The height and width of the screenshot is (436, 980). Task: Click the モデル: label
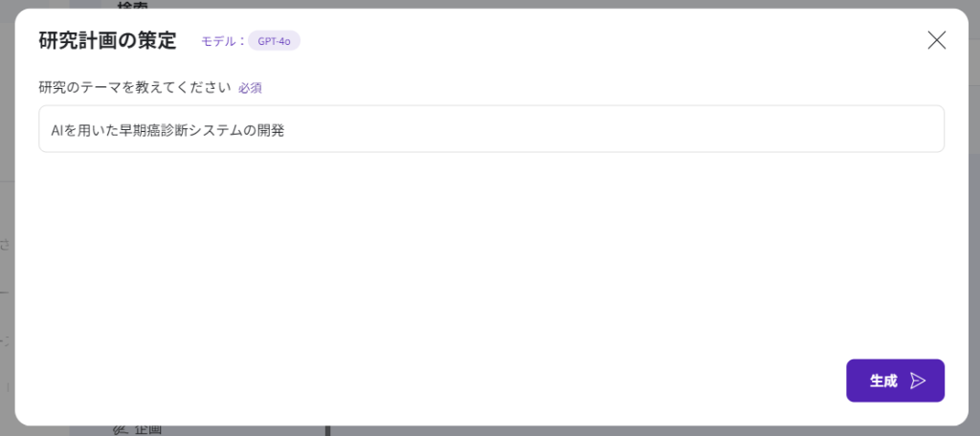[222, 41]
